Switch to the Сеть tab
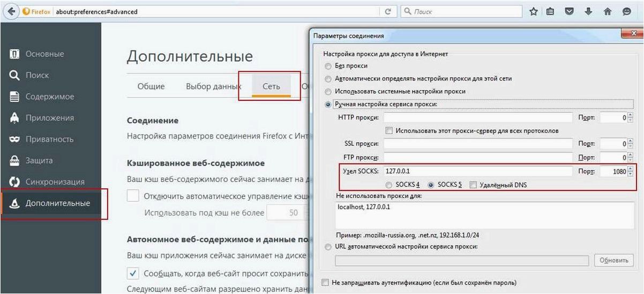The width and height of the screenshot is (644, 294). pos(271,86)
